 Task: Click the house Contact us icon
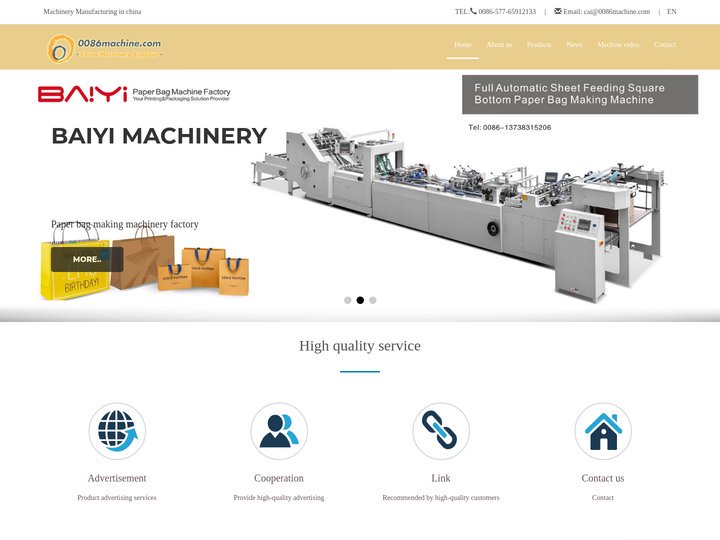click(603, 431)
